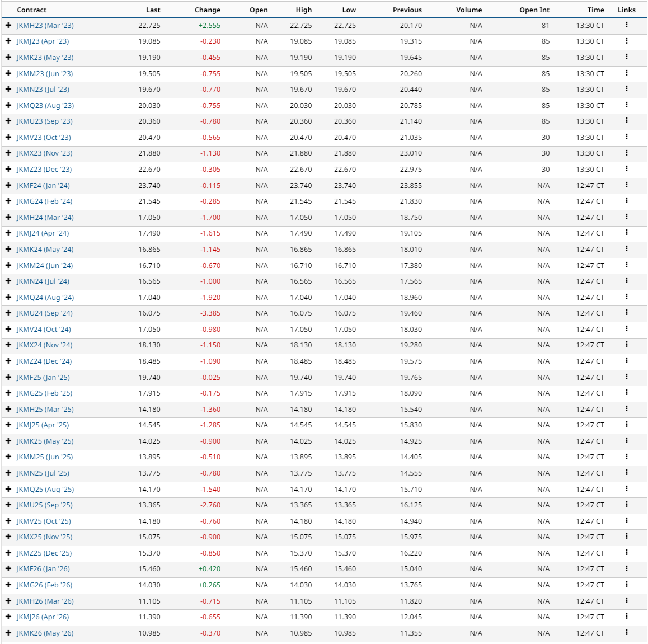Viewport: 648px width, 644px height.
Task: Open JKMK23 (May '23) contract link
Action: point(45,58)
